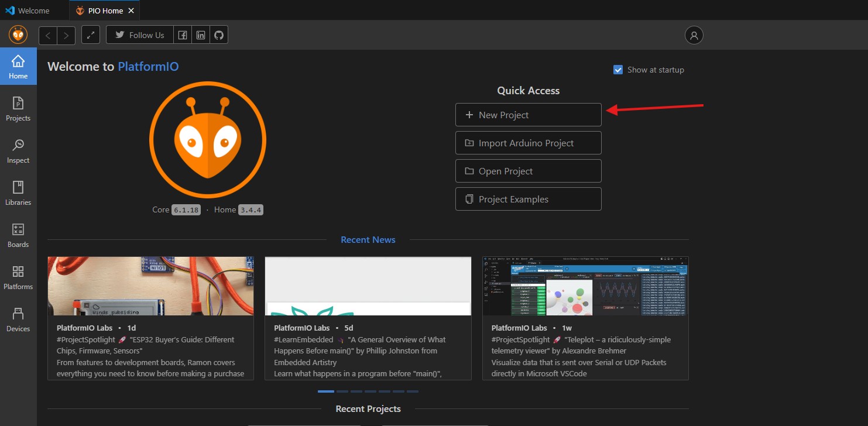Open the LinkedIn page icon
The image size is (868, 426).
(201, 35)
